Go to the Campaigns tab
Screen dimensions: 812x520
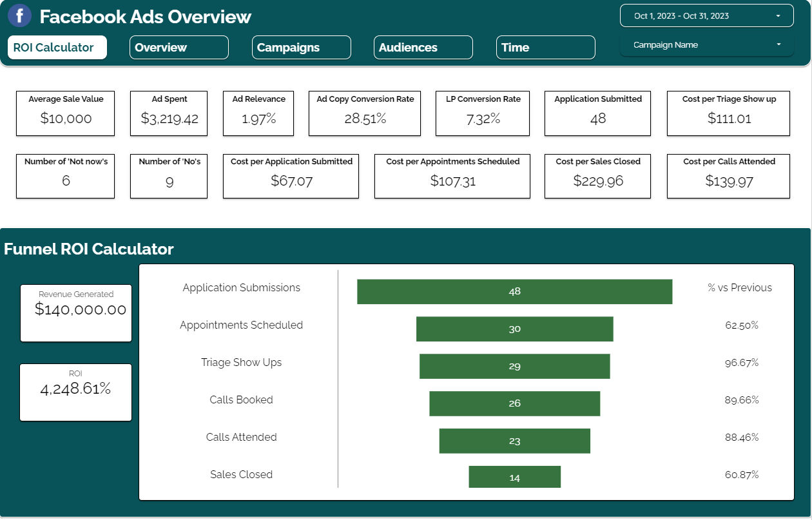302,48
